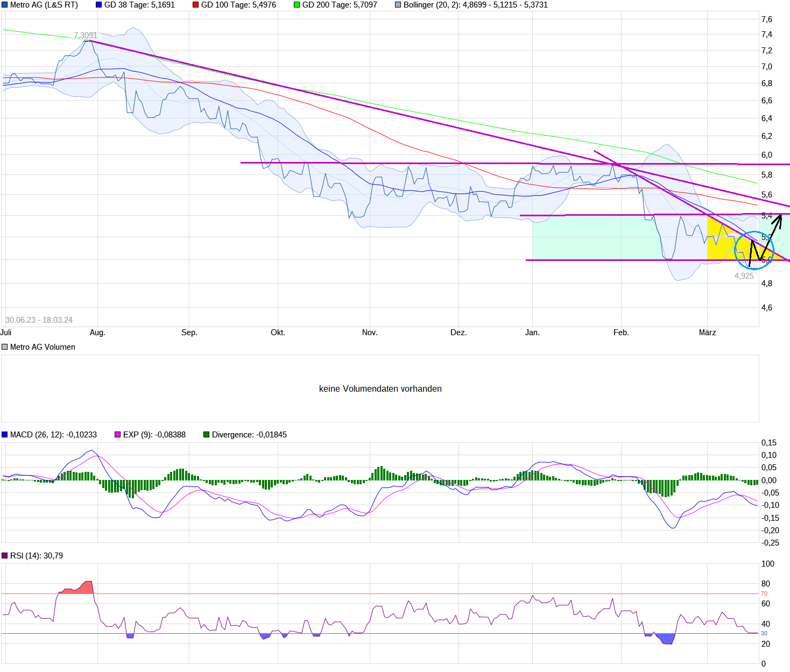Select the Nov. month axis label
The height and width of the screenshot is (672, 790).
coord(370,333)
